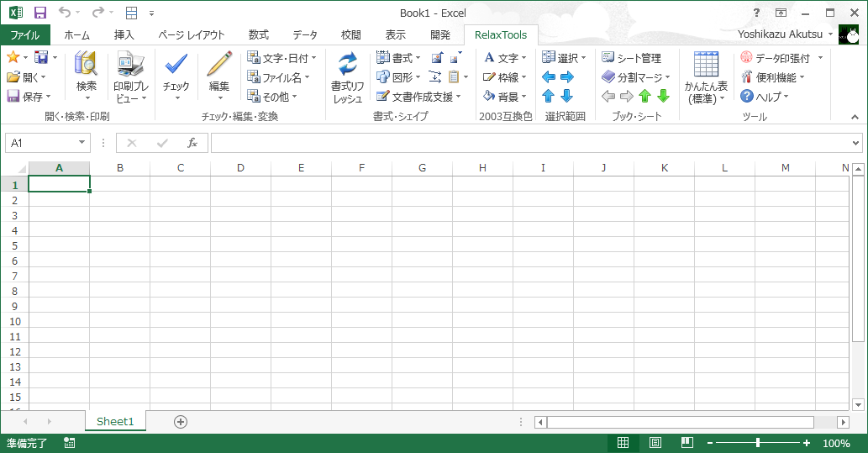Run 書式リフレッシュ refresh arrows
This screenshot has height=453, width=868.
coord(348,64)
